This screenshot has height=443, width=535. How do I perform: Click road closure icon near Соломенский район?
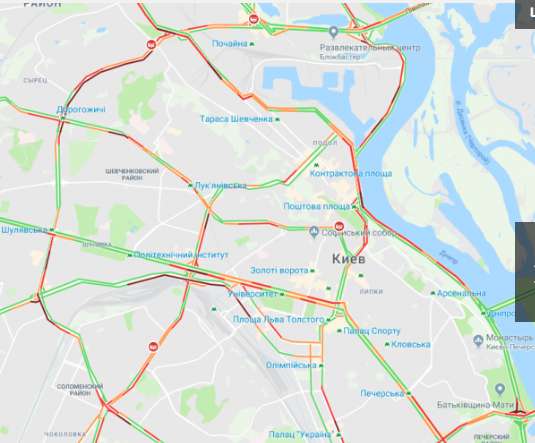[x=154, y=347]
